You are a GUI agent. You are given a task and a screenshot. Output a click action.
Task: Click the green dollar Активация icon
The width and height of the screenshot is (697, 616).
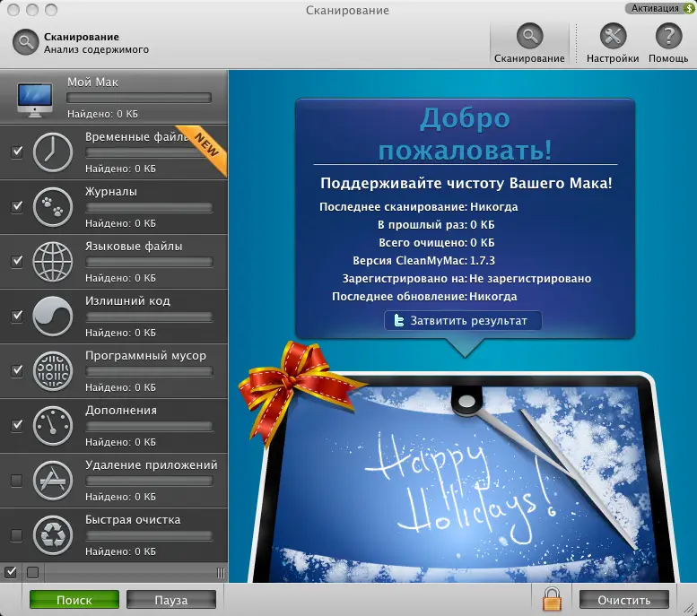[689, 8]
